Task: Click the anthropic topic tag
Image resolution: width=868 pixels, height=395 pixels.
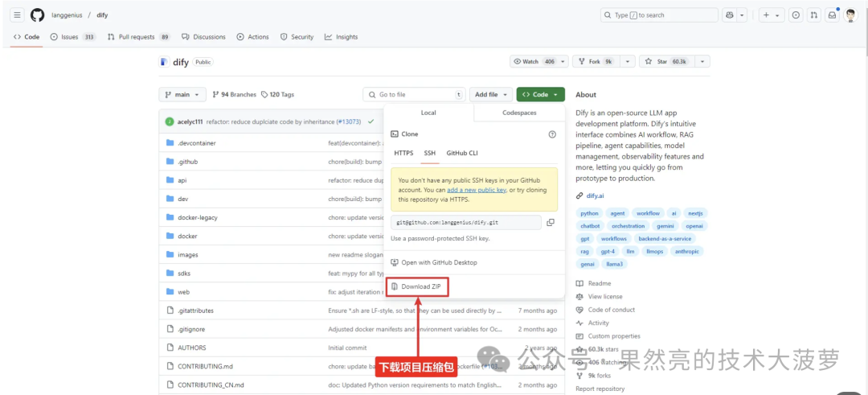Action: coord(687,252)
